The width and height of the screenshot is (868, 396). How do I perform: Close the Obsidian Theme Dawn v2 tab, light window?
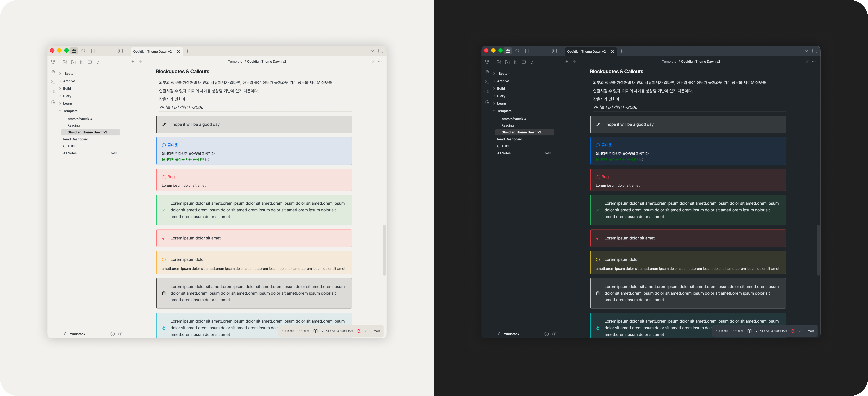pyautogui.click(x=179, y=52)
